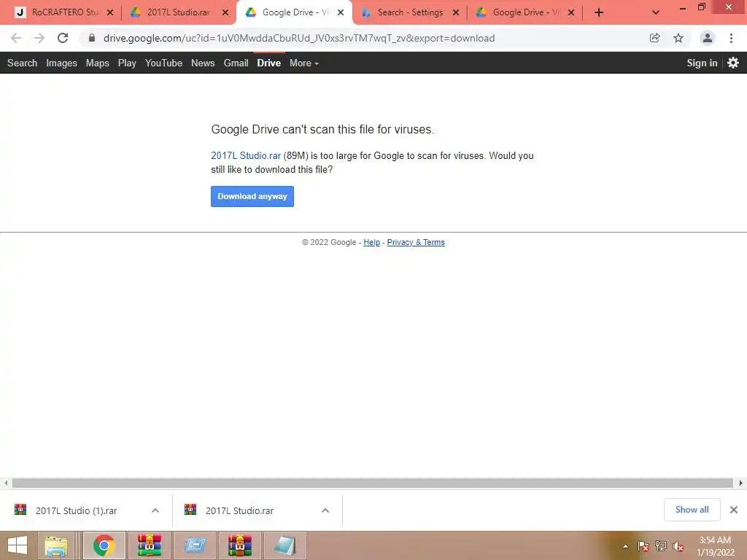Open the Windows Start menu
This screenshot has height=560, width=747.
point(18,545)
